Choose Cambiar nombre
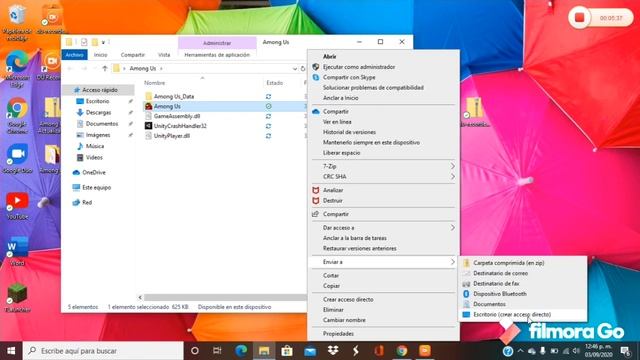 tap(344, 320)
